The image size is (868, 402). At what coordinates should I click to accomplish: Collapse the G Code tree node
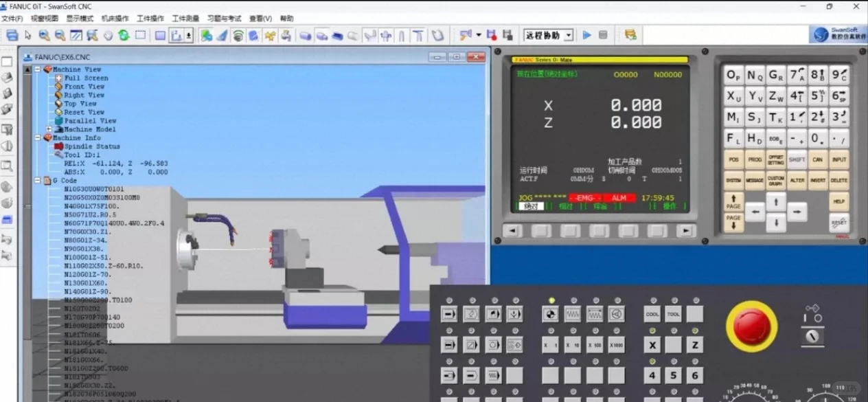(x=38, y=181)
